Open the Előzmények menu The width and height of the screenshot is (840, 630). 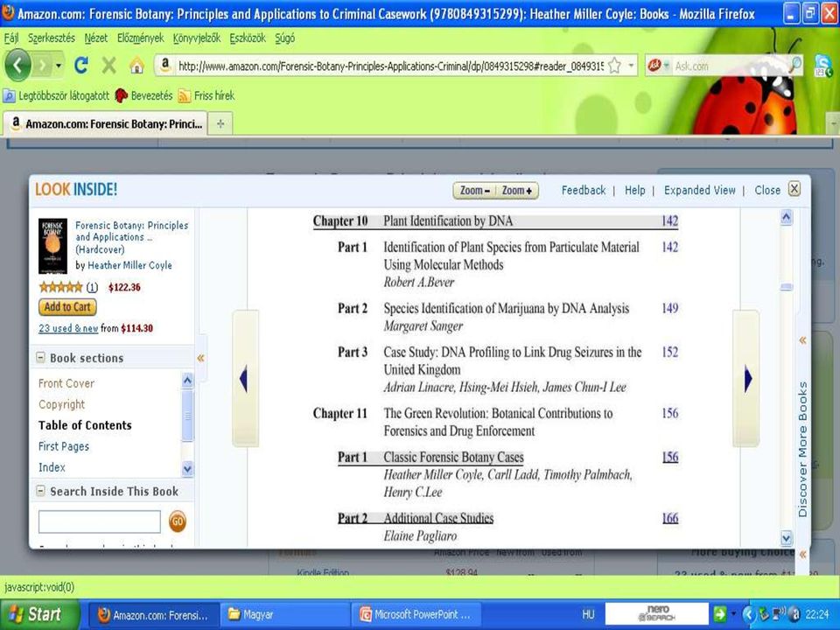[140, 38]
